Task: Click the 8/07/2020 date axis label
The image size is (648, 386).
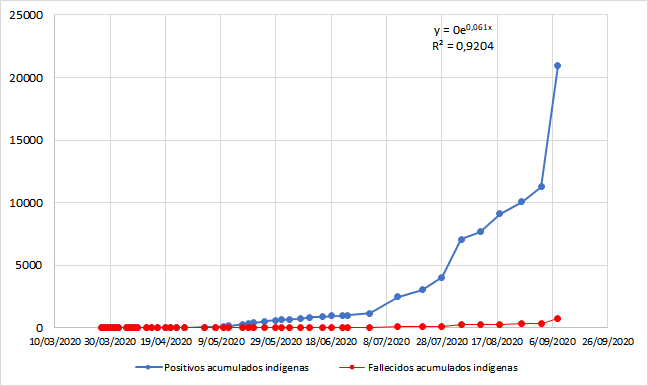Action: coord(386,342)
